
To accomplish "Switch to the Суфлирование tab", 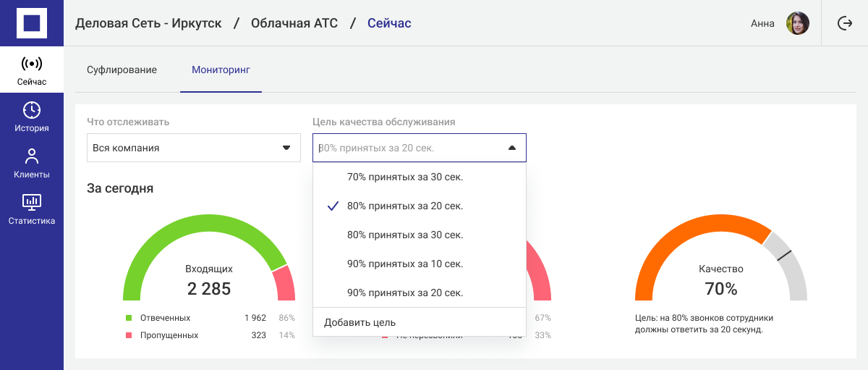I will point(122,70).
